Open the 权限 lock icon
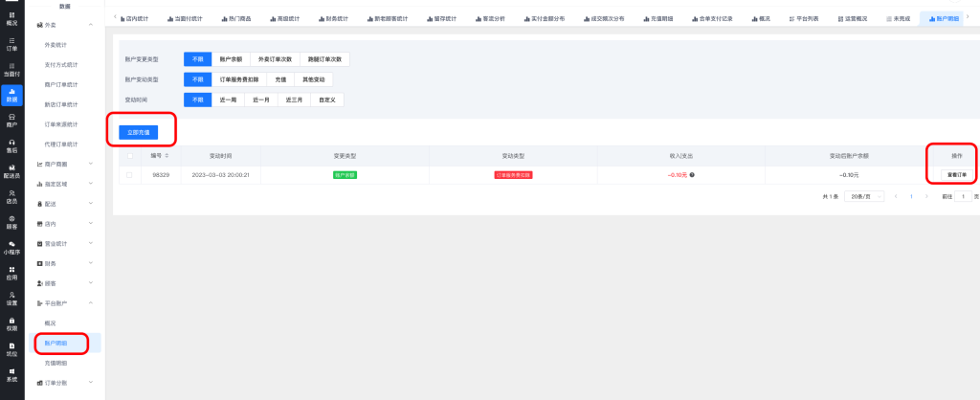This screenshot has height=400, width=980. point(11,324)
